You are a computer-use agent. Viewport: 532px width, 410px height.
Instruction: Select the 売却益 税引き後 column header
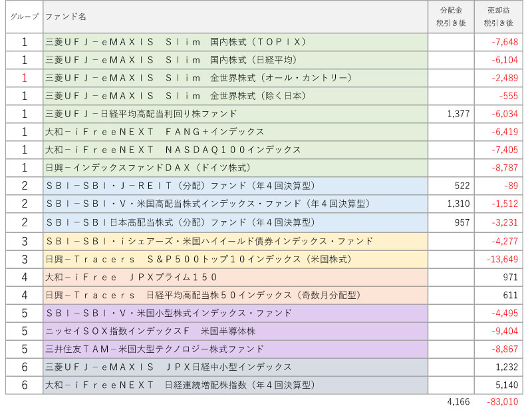click(499, 16)
